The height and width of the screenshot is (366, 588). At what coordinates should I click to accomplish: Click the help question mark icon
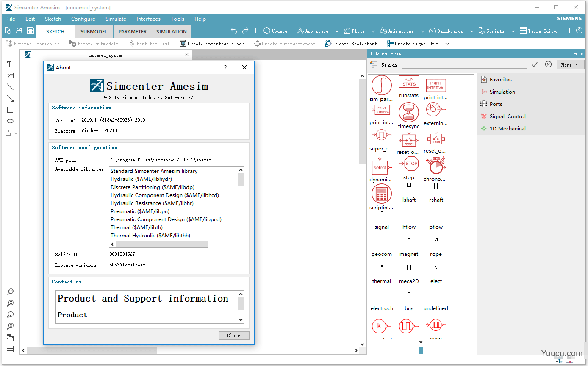580,30
